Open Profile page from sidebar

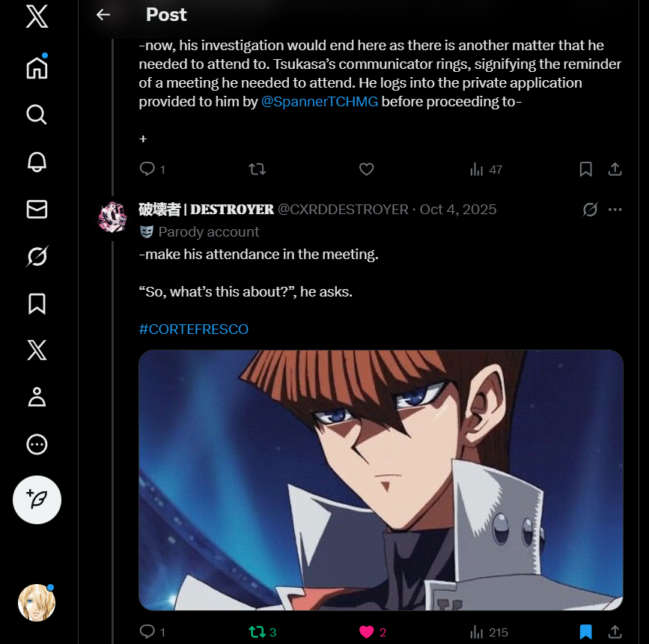(37, 397)
